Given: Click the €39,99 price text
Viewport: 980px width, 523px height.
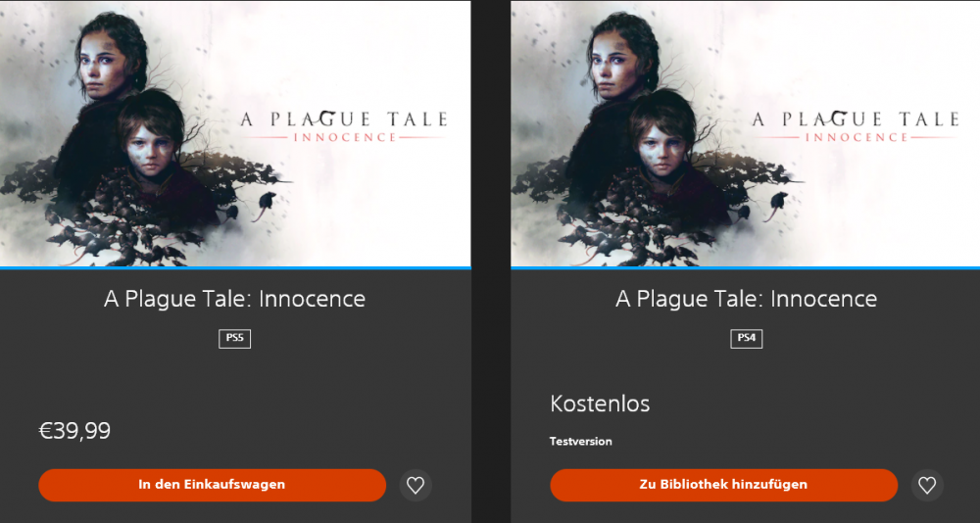Looking at the screenshot, I should point(74,430).
